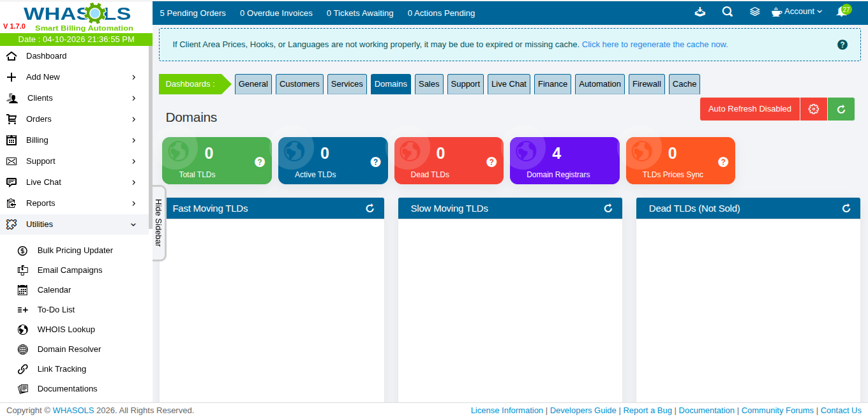Click the green refresh dashboard button
Screen dimensions: 868x417
pos(841,109)
